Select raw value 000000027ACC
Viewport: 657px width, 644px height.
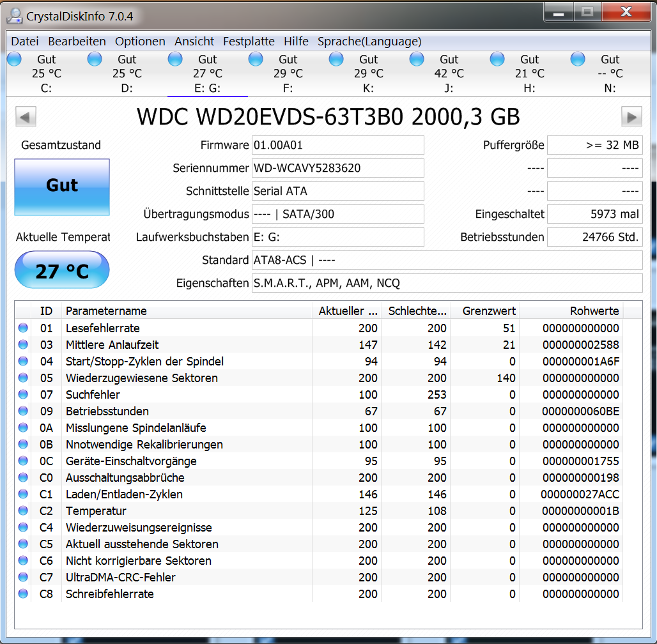[x=580, y=494]
